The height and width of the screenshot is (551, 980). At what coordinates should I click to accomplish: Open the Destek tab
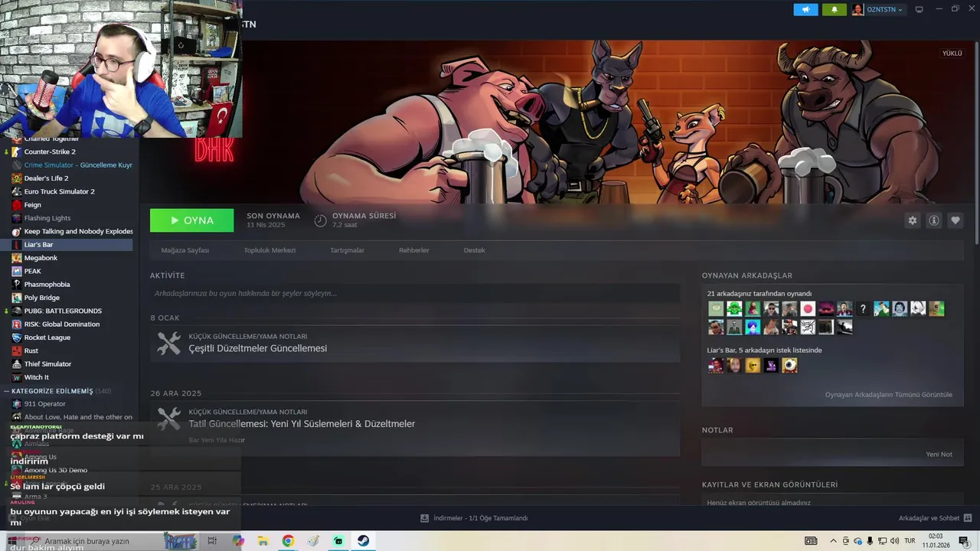coord(474,250)
